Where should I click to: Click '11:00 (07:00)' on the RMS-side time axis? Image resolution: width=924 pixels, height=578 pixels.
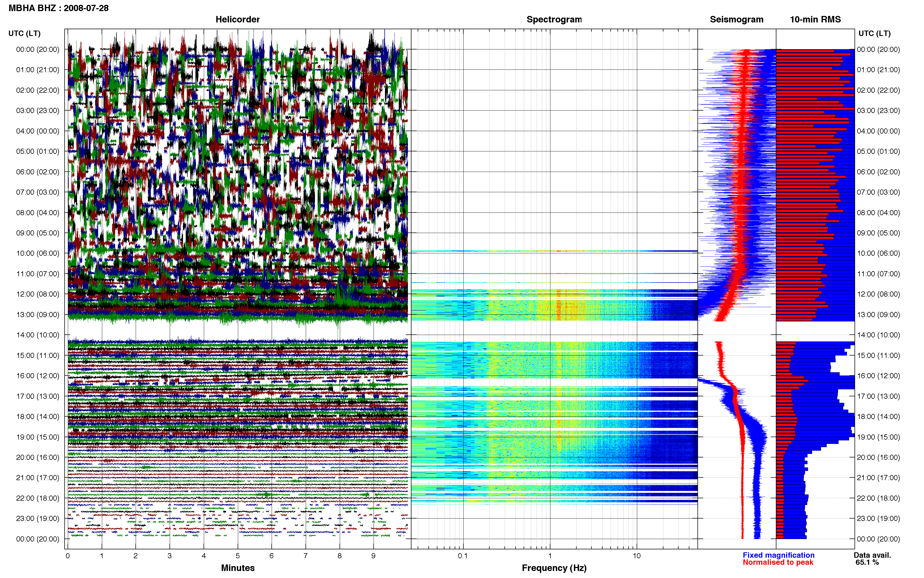click(x=878, y=274)
